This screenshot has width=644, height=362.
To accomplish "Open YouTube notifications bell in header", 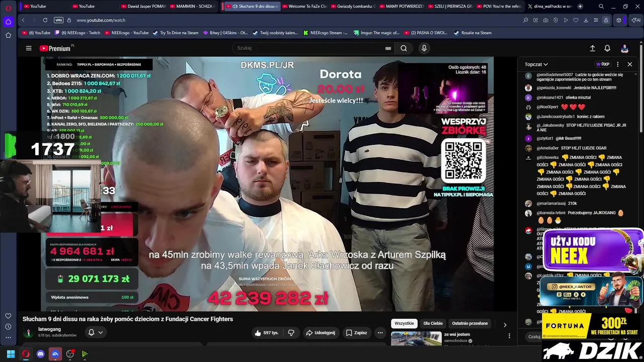I will tap(607, 48).
